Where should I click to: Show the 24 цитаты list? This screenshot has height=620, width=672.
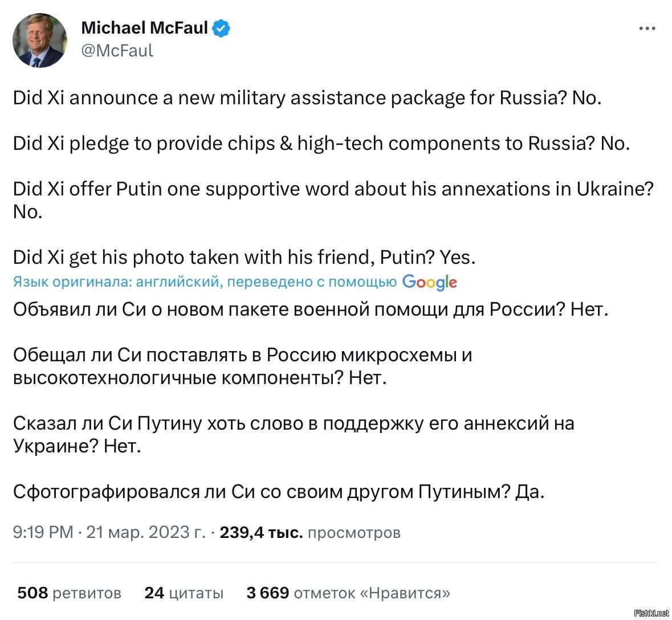point(184,593)
